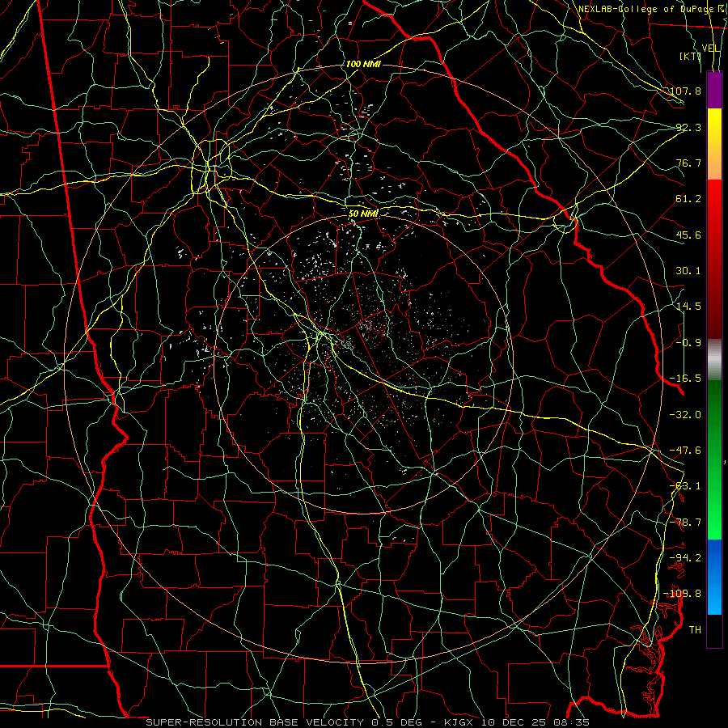This screenshot has width=728, height=728.
Task: Click the 30.1 legend value
Action: click(x=688, y=271)
